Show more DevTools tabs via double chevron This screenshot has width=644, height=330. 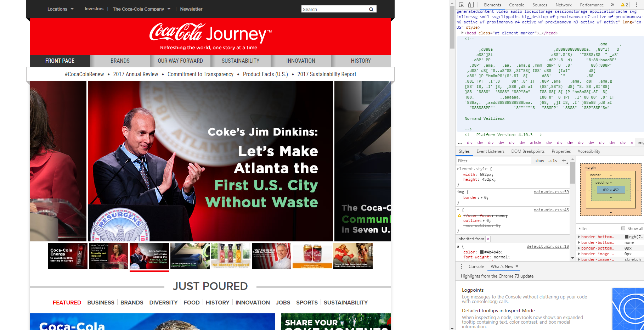click(612, 5)
